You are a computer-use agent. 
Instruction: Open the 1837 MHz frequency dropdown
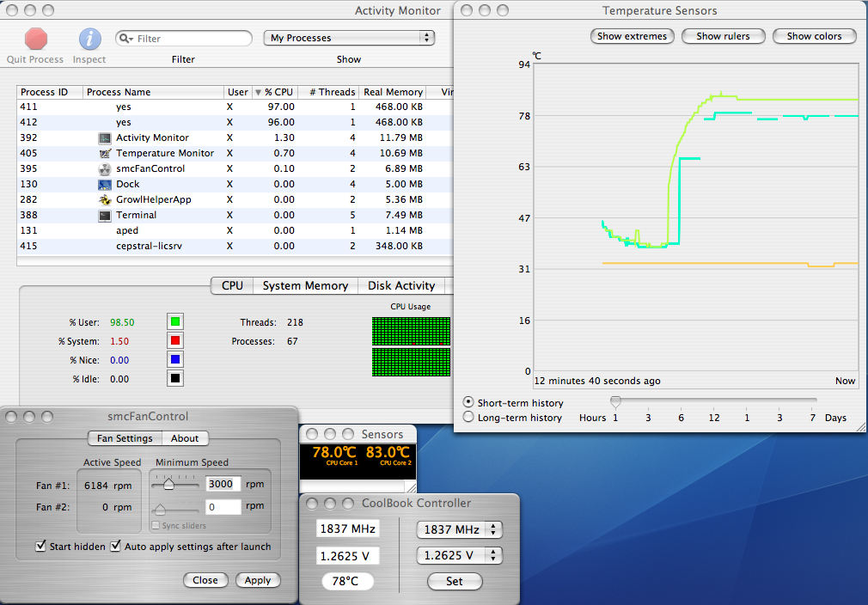[459, 529]
